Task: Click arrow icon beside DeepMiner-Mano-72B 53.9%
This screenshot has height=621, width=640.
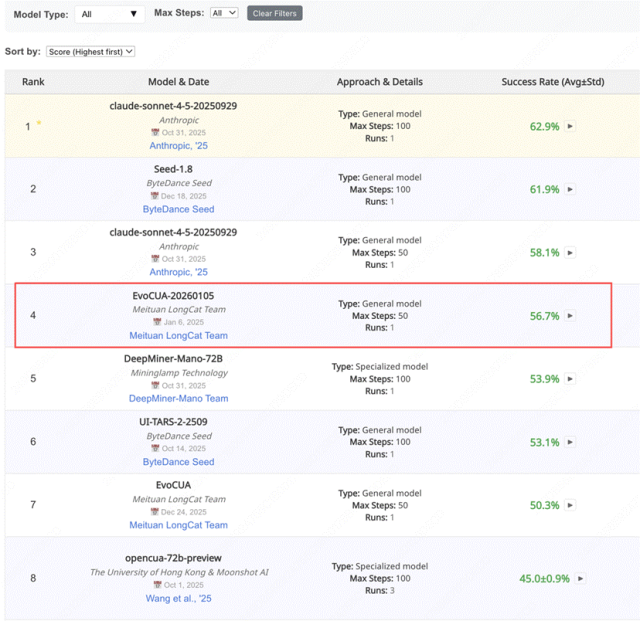Action: (x=570, y=380)
